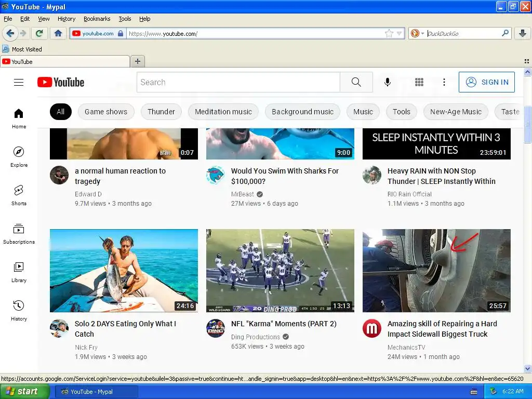Open the NFL football video thumbnail
The width and height of the screenshot is (532, 399).
[280, 270]
